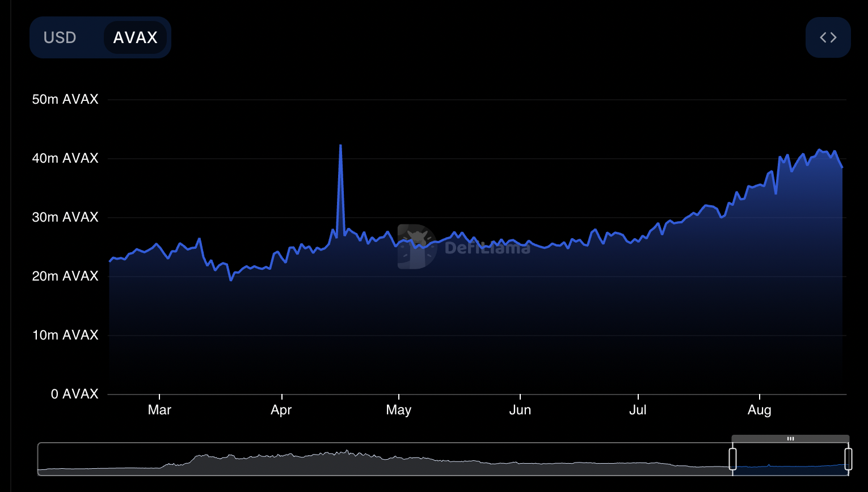Click the Jul month label

638,410
